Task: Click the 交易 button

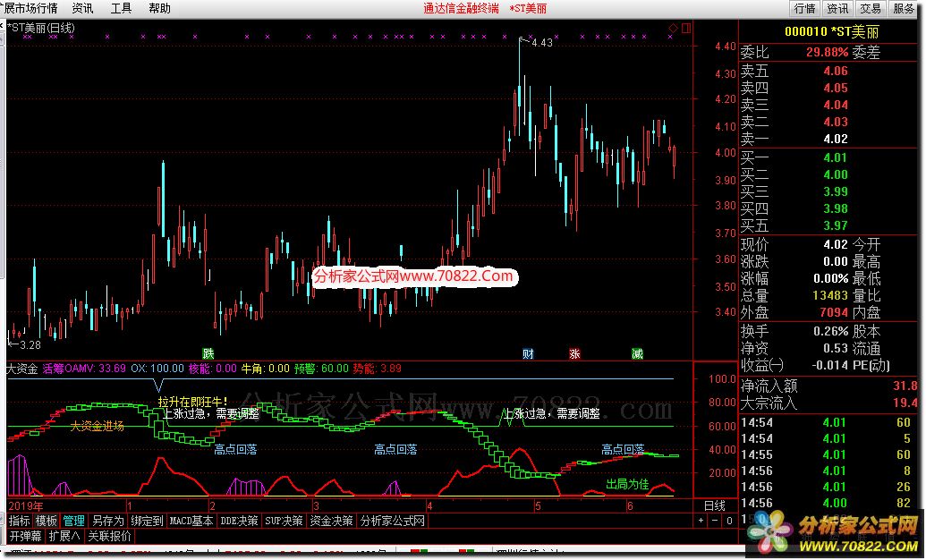Action: 871,8
